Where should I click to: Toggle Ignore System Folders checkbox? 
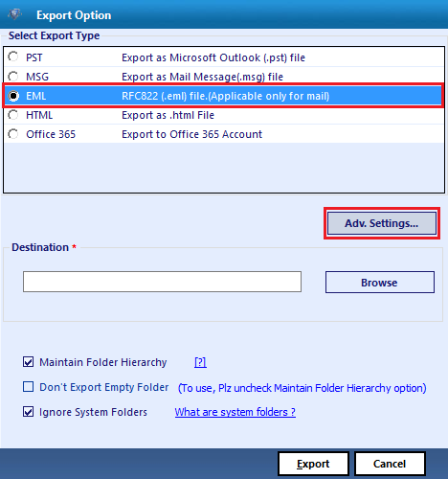[x=28, y=412]
